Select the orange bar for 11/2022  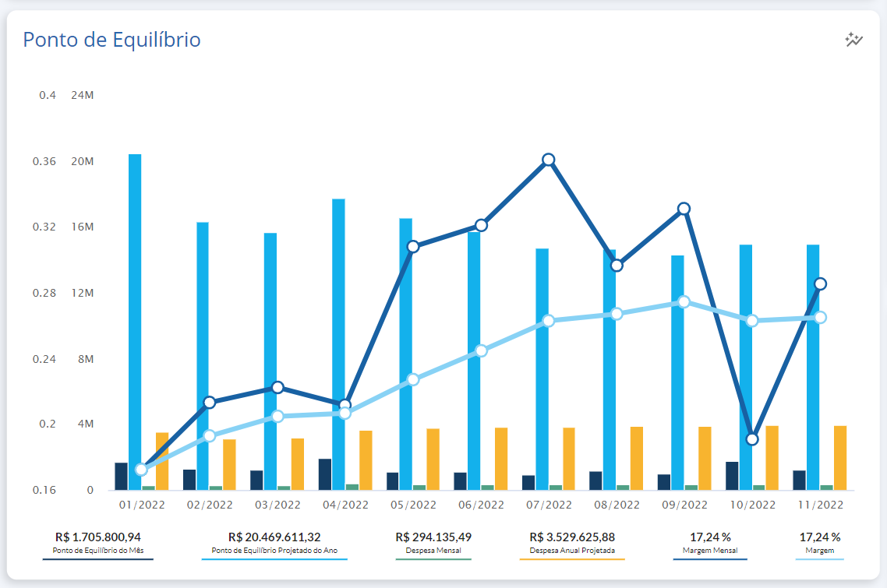click(840, 457)
